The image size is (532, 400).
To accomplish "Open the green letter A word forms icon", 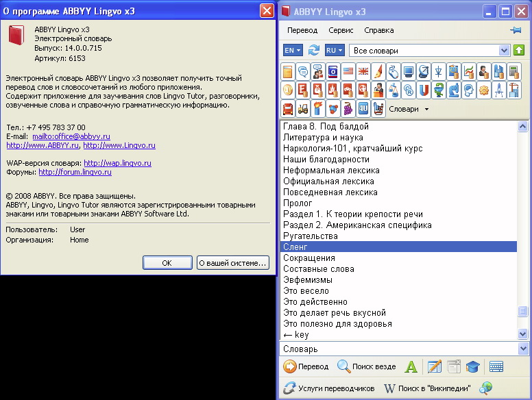I will coord(411,366).
